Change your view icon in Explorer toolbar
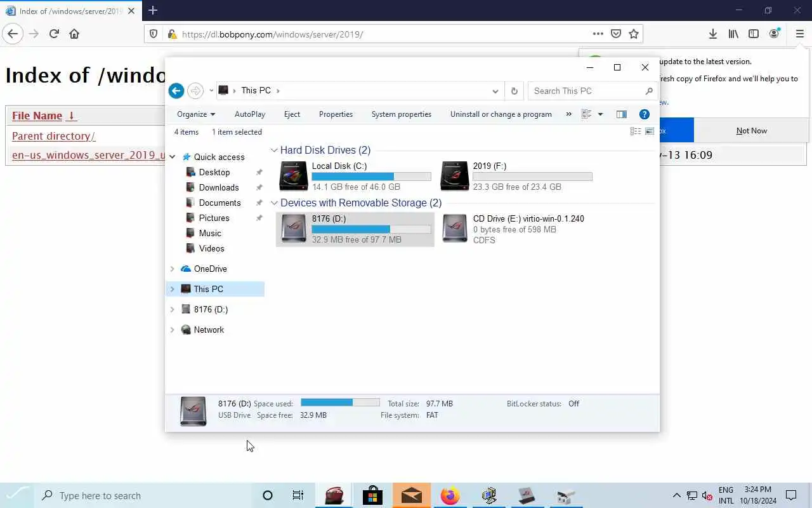Viewport: 812px width, 508px height. pos(586,114)
